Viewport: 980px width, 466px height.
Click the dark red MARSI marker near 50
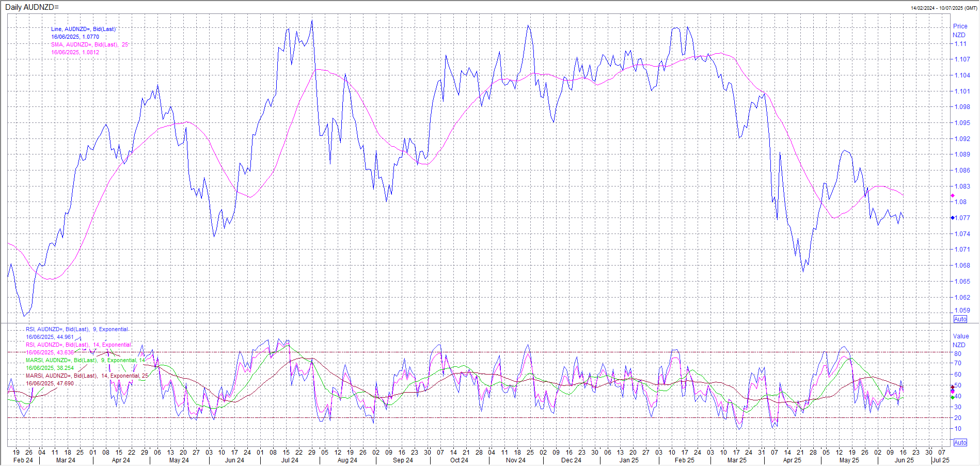tap(953, 387)
